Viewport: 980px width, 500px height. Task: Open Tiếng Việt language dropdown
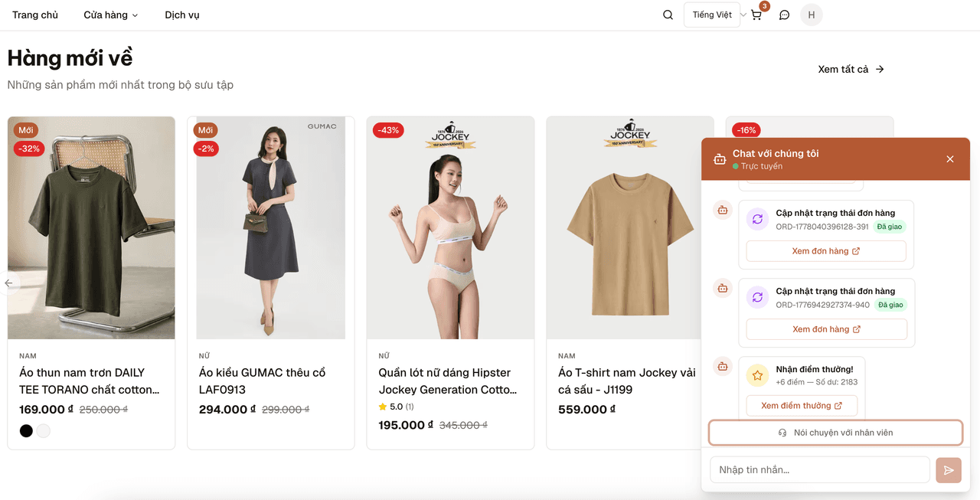point(712,15)
